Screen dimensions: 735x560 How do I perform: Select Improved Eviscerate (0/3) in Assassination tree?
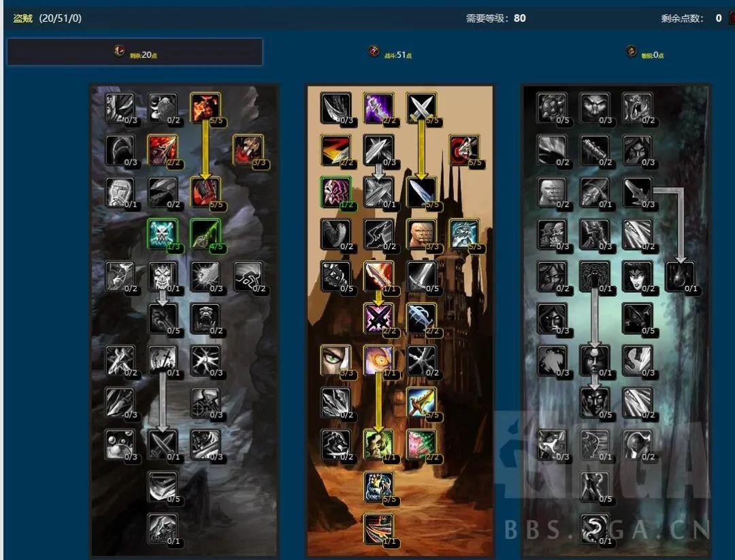pos(120,108)
